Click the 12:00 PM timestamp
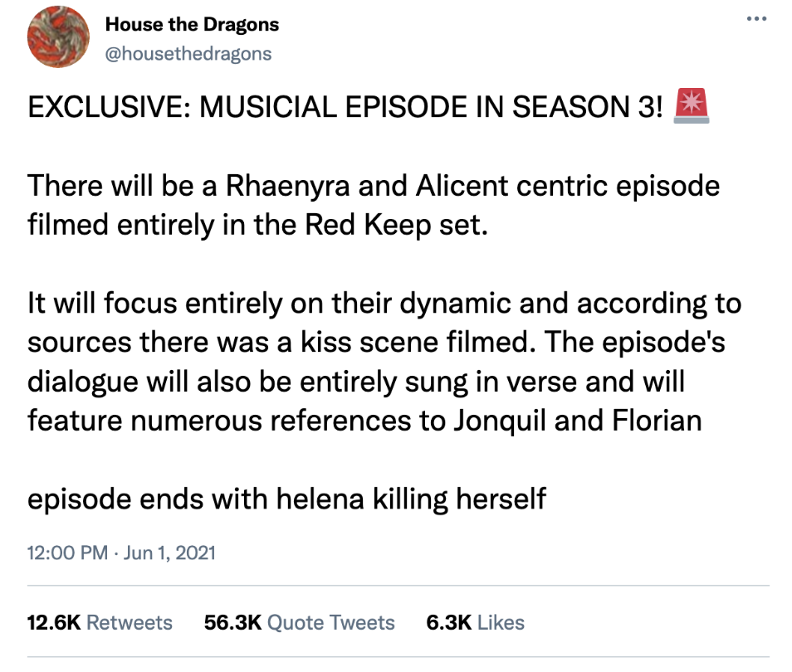Image resolution: width=792 pixels, height=672 pixels. 66,553
